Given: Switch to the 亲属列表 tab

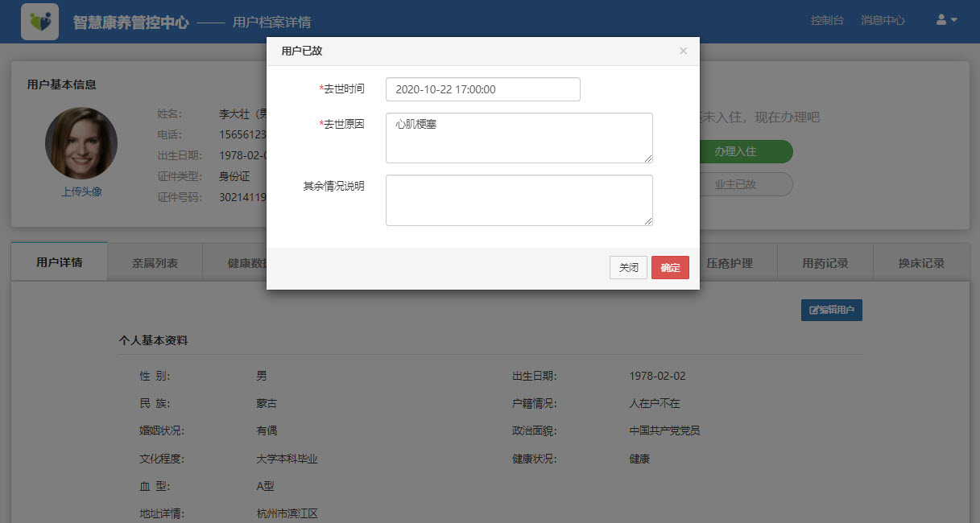Looking at the screenshot, I should (154, 261).
